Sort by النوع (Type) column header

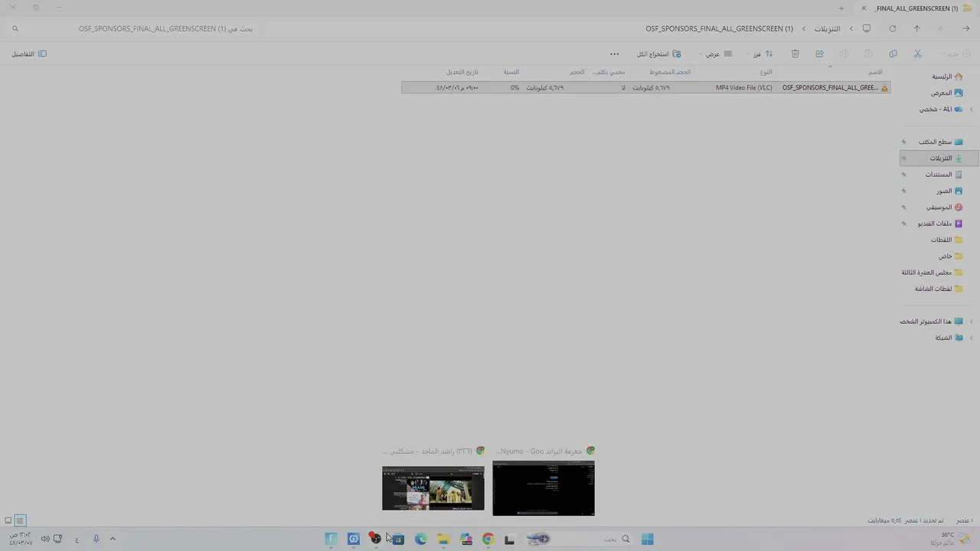[x=766, y=72]
